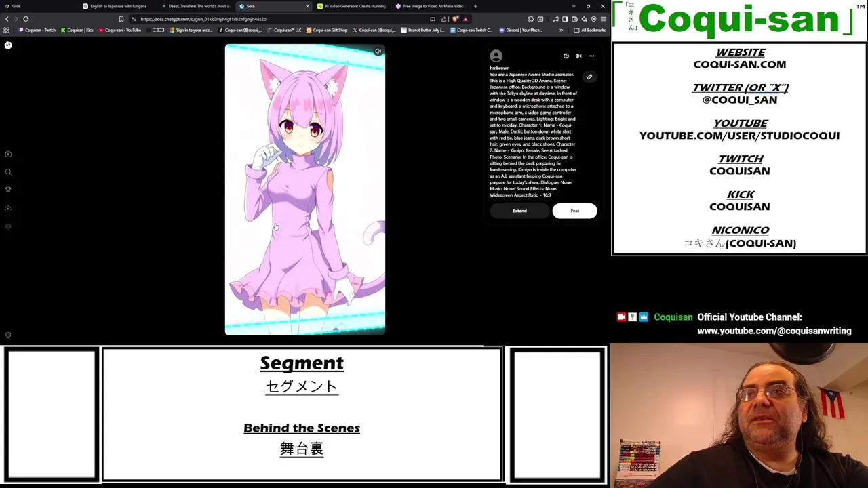Open profile avatar in Sora sidebar
The height and width of the screenshot is (488, 868).
[8, 227]
